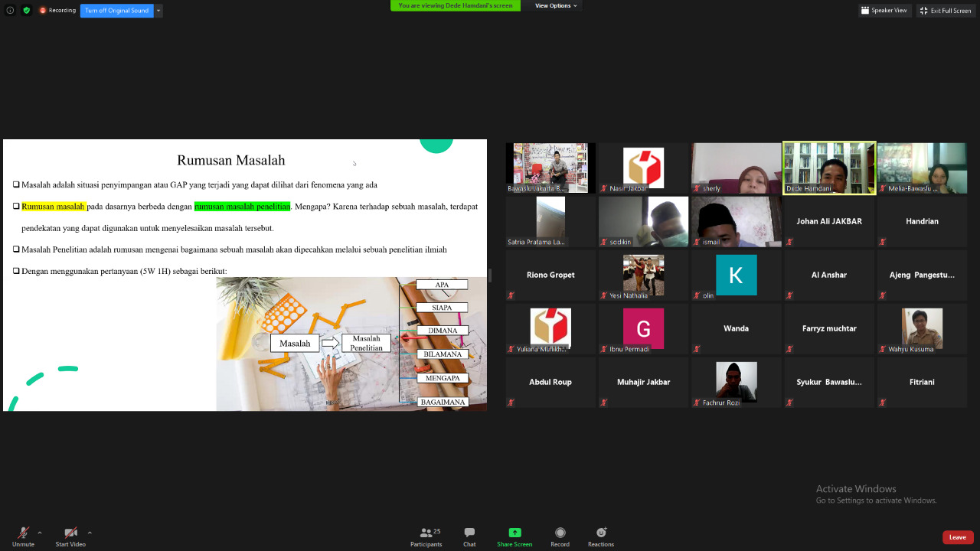980x551 pixels.
Task: Click the green "You are viewing" screen-share banner
Action: pyautogui.click(x=455, y=5)
